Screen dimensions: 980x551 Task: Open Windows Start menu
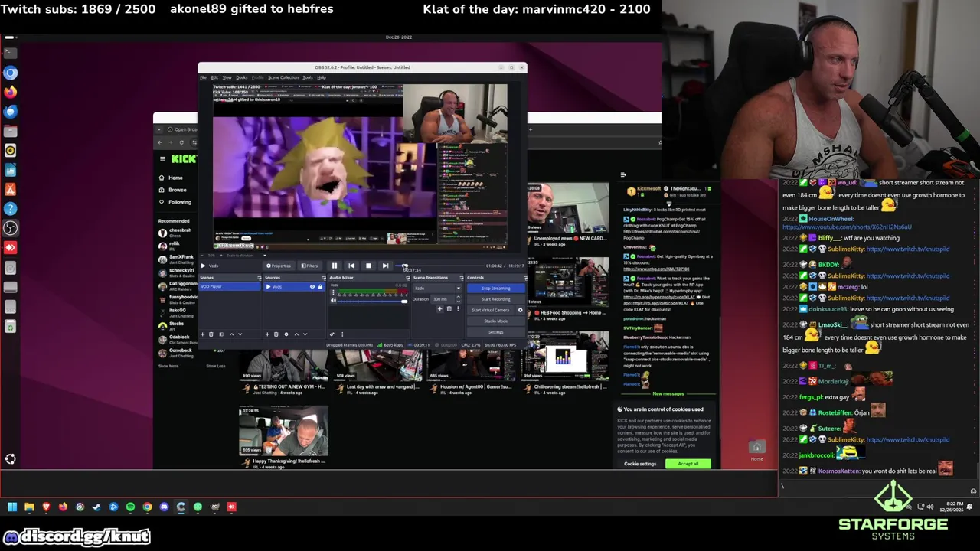coord(12,507)
